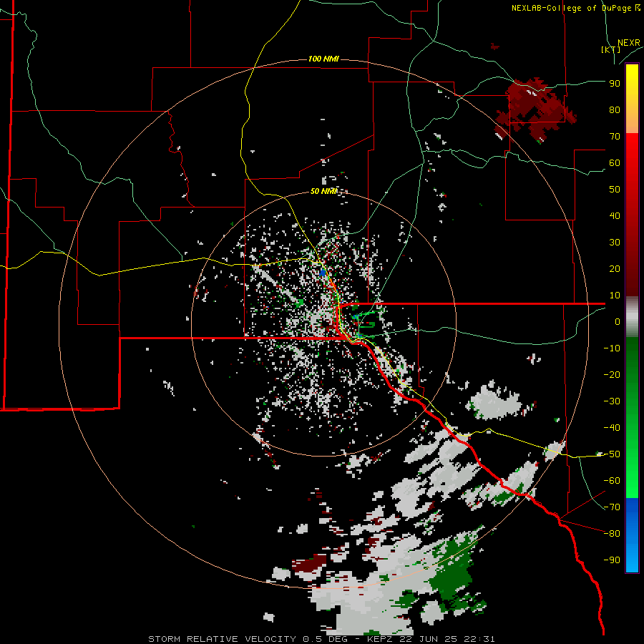Select the -30 value on velocity scale
Screen dimensions: 644x644
point(612,401)
